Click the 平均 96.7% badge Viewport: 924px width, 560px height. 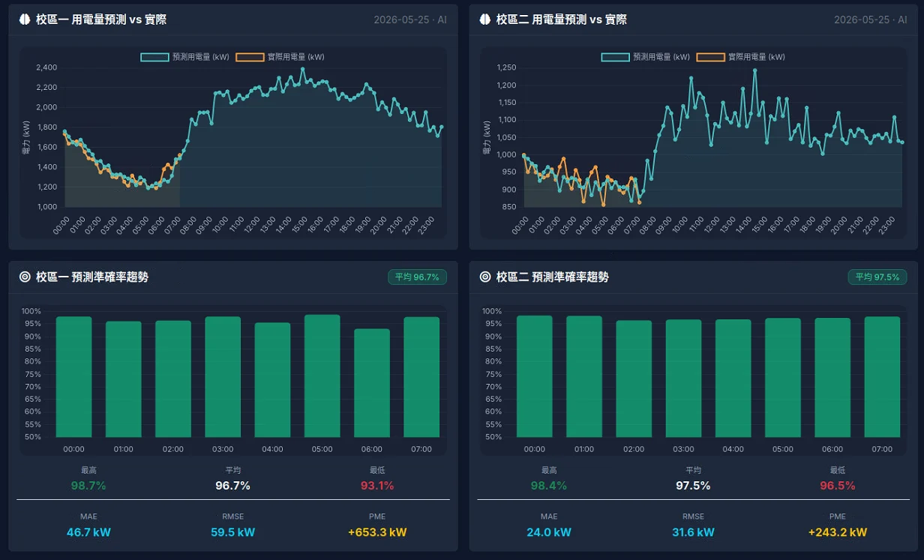[x=417, y=277]
